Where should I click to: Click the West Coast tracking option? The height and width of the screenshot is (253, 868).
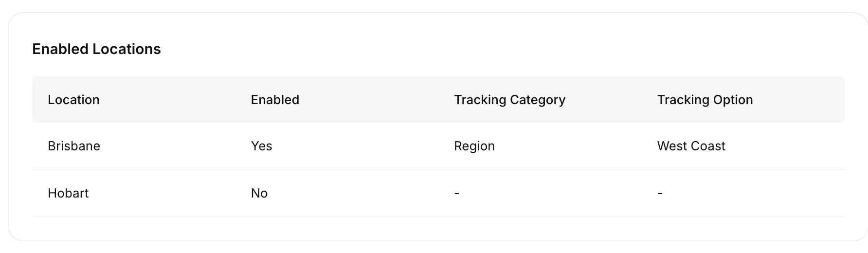click(691, 146)
